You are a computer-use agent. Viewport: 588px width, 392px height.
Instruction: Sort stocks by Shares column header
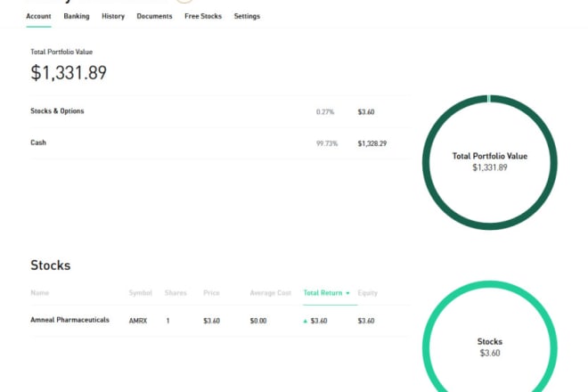tap(176, 292)
